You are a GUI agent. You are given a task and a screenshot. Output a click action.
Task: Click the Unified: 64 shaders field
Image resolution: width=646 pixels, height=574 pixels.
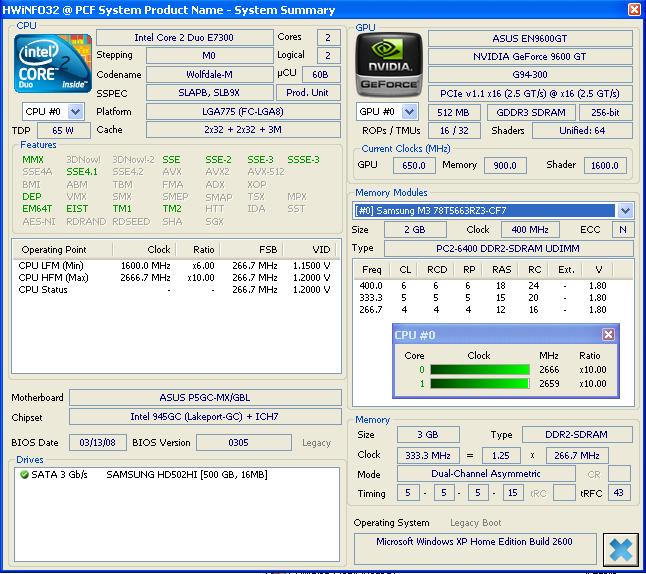tap(582, 131)
